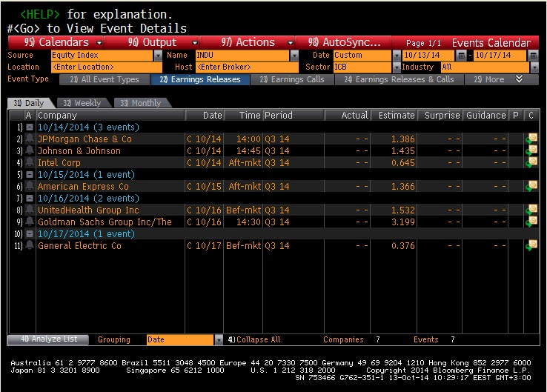The width and height of the screenshot is (547, 392).
Task: Open UnitedHealth Group Inc event
Action: point(88,210)
